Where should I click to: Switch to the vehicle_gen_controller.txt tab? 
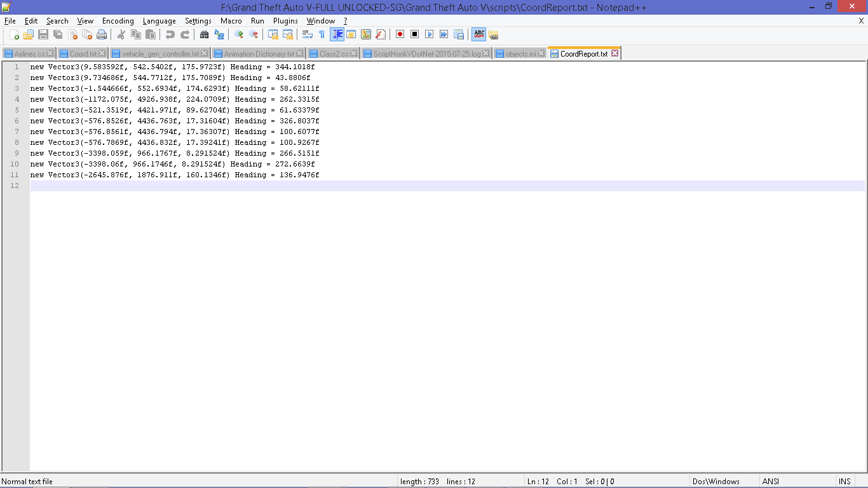click(x=160, y=54)
